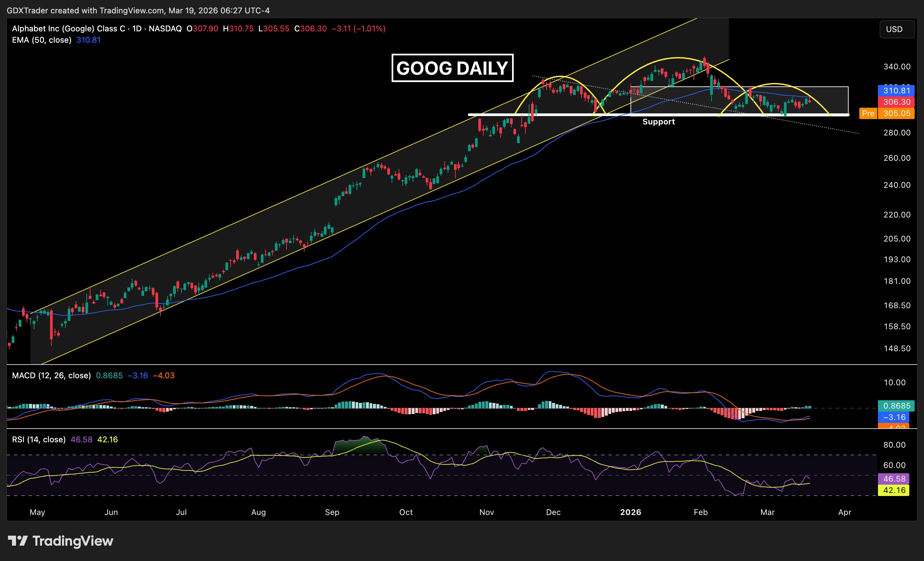924x561 pixels.
Task: Click the USD currency button
Action: (x=897, y=29)
